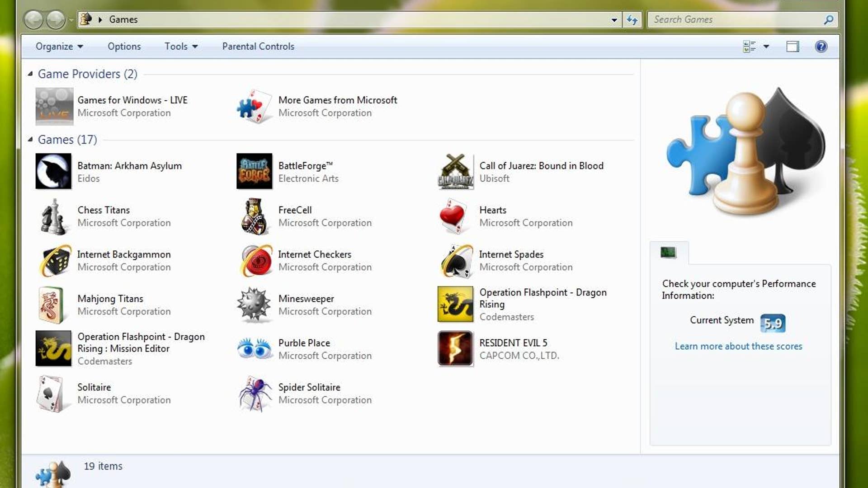Collapse the Game Providers section

coord(30,74)
